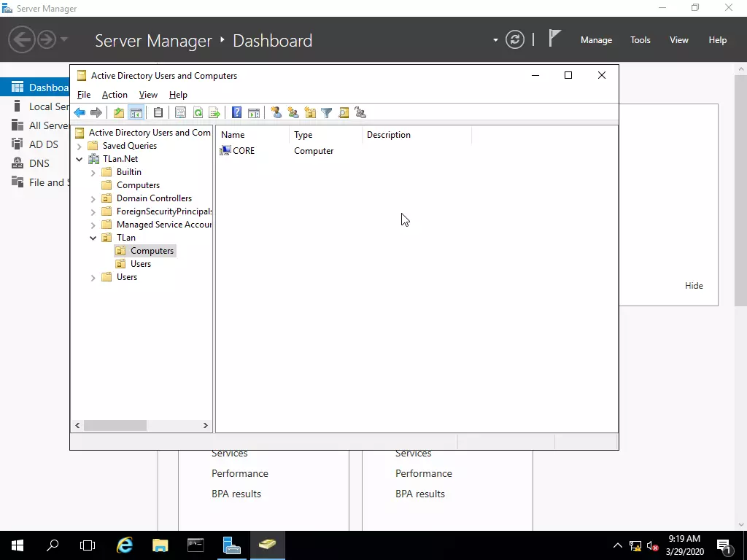Click the Hide link in Server Manager
Image resolution: width=747 pixels, height=560 pixels.
(x=694, y=286)
